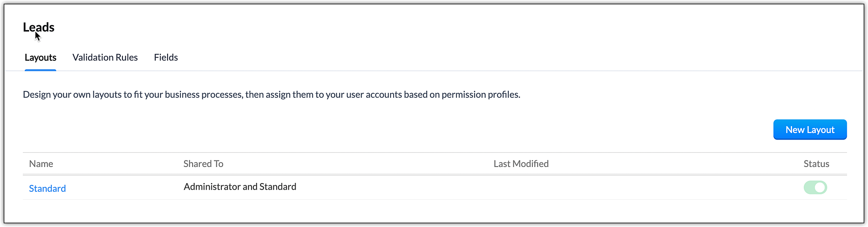Open the Standard layout link
This screenshot has height=227, width=868.
(x=47, y=188)
